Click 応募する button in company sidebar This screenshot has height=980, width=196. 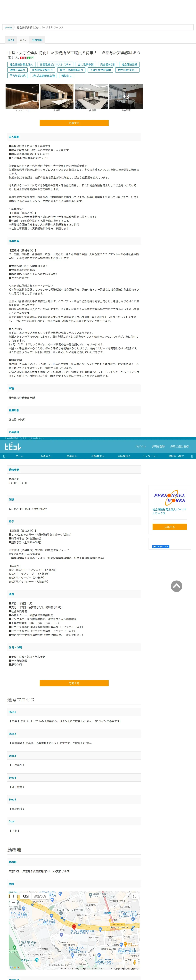pos(169,527)
